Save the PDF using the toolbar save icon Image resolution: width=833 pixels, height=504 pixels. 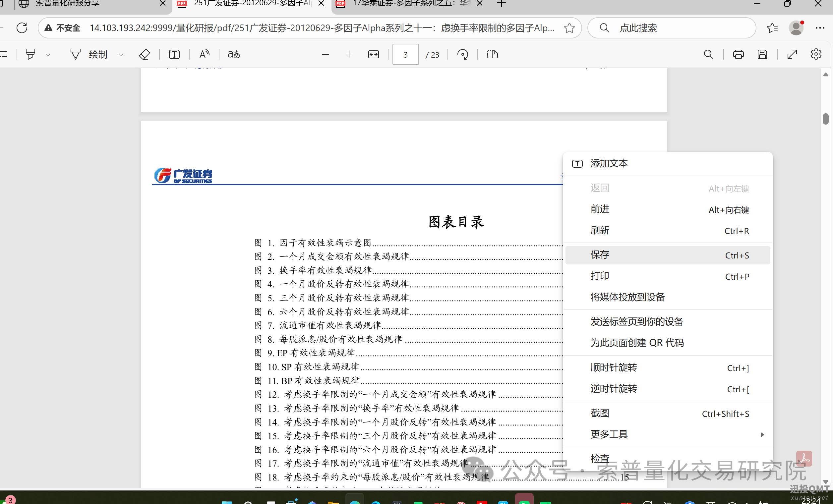pyautogui.click(x=763, y=54)
